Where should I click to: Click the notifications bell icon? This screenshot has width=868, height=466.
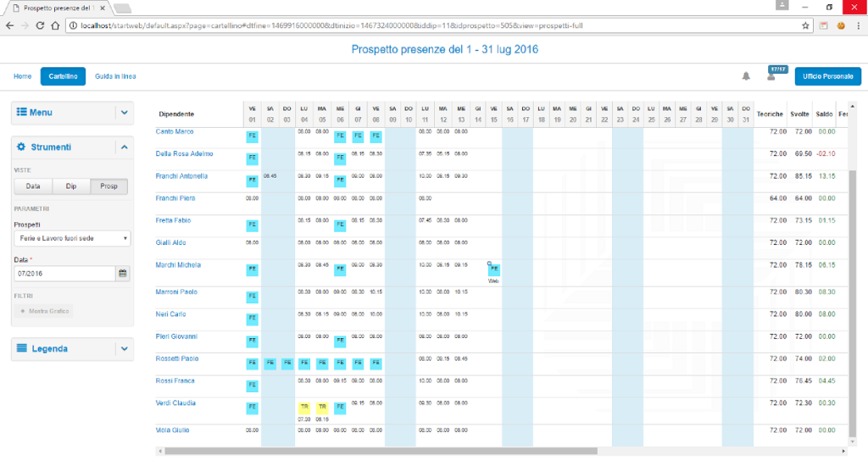(x=746, y=76)
